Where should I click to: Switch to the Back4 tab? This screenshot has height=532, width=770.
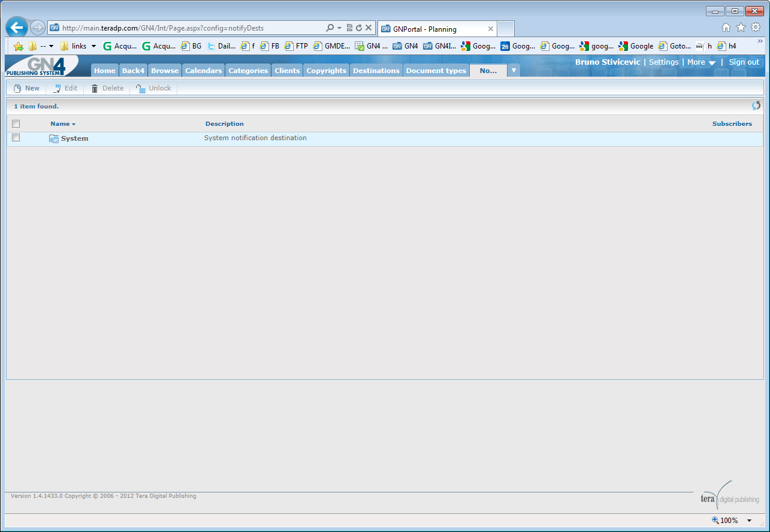click(x=133, y=70)
